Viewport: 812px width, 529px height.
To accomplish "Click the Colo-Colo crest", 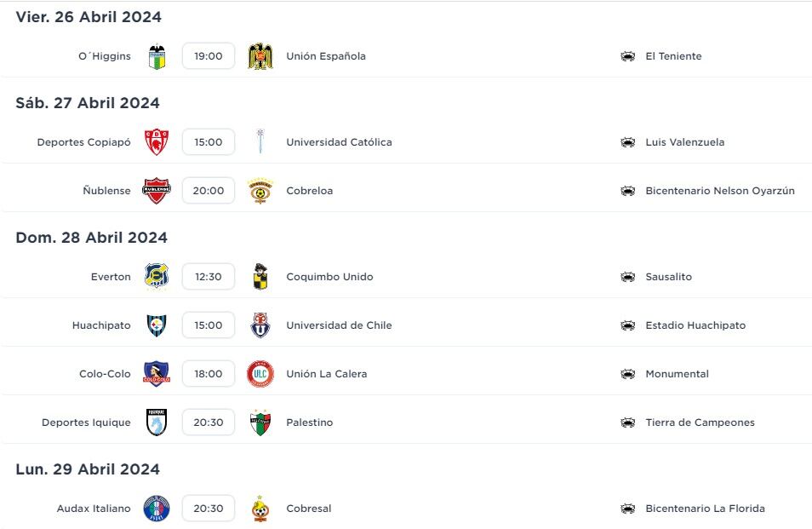I will pos(157,374).
